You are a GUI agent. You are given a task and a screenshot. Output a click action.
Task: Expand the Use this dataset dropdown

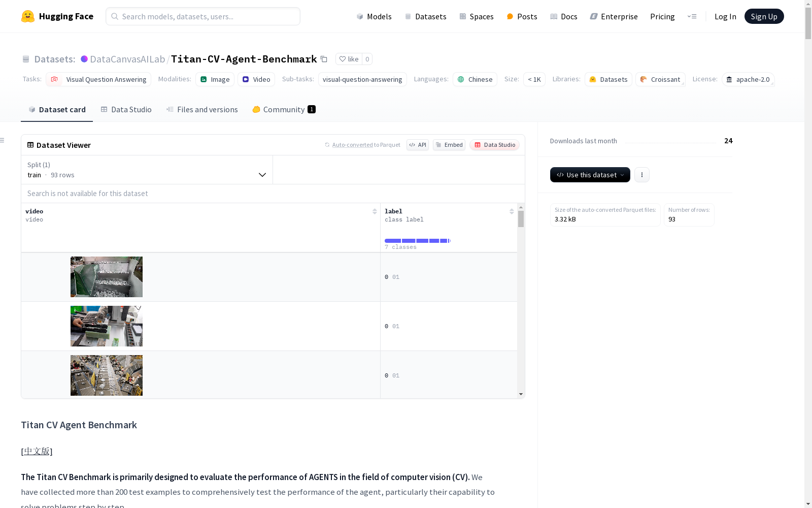(x=590, y=175)
